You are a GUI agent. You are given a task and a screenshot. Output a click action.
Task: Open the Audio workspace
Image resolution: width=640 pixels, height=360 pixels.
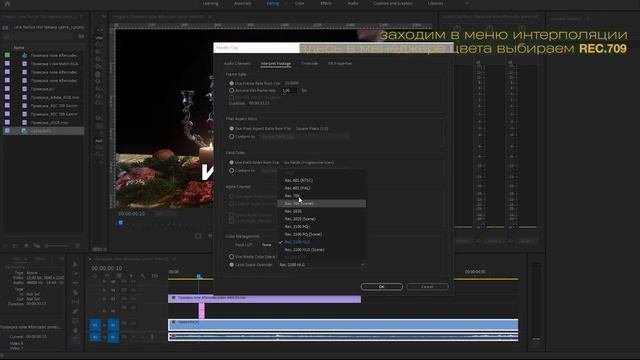pos(353,4)
